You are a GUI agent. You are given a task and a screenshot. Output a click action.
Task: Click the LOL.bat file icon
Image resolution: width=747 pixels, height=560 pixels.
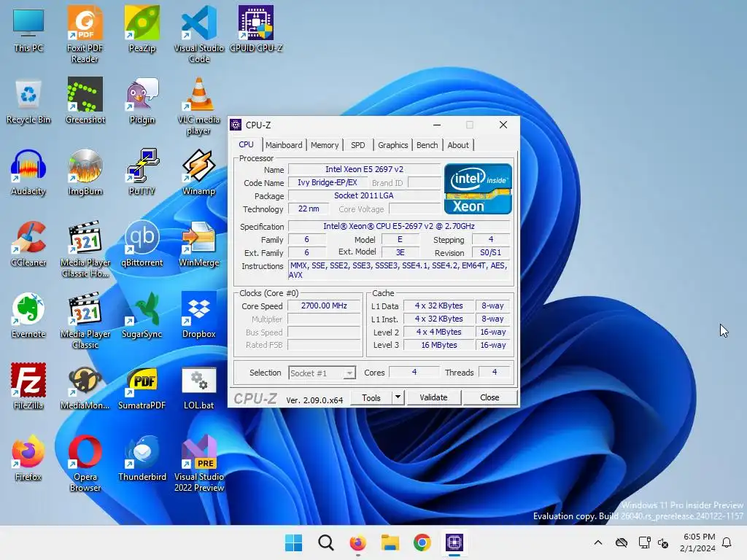click(x=198, y=387)
